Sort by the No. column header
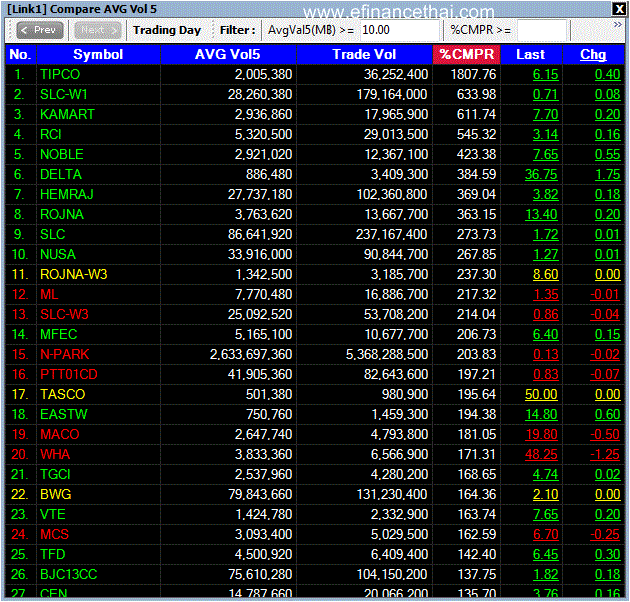This screenshot has width=630, height=602. pyautogui.click(x=20, y=54)
